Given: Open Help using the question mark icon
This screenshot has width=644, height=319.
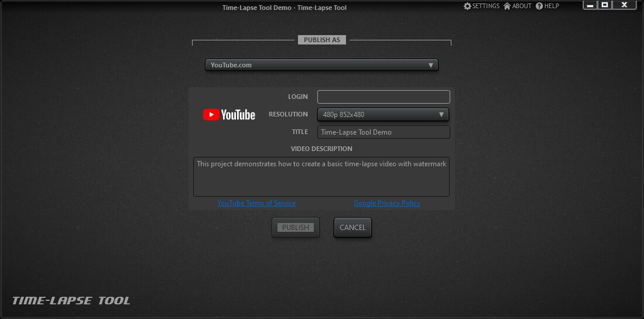Looking at the screenshot, I should point(539,6).
